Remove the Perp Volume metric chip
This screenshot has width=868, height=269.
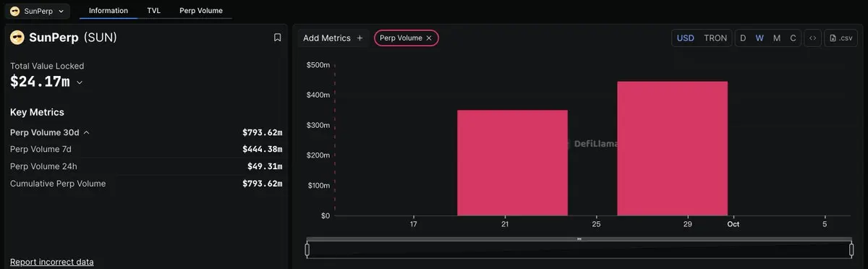click(x=429, y=38)
